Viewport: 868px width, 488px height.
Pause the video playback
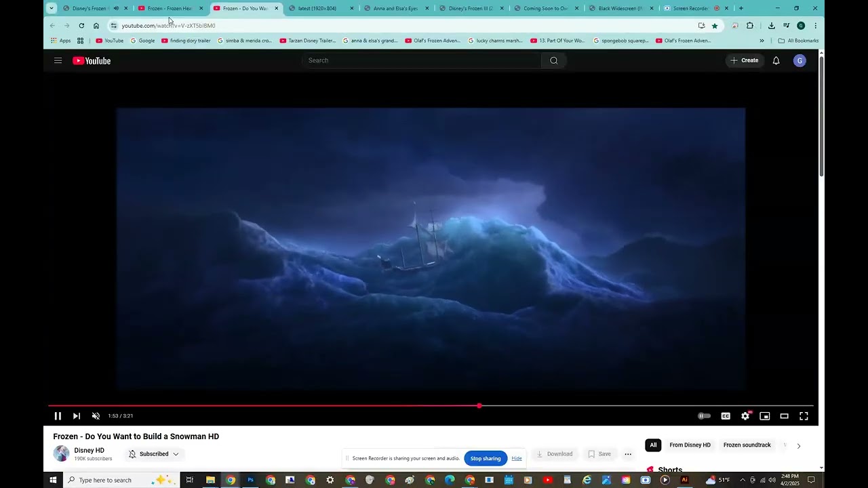[58, 416]
